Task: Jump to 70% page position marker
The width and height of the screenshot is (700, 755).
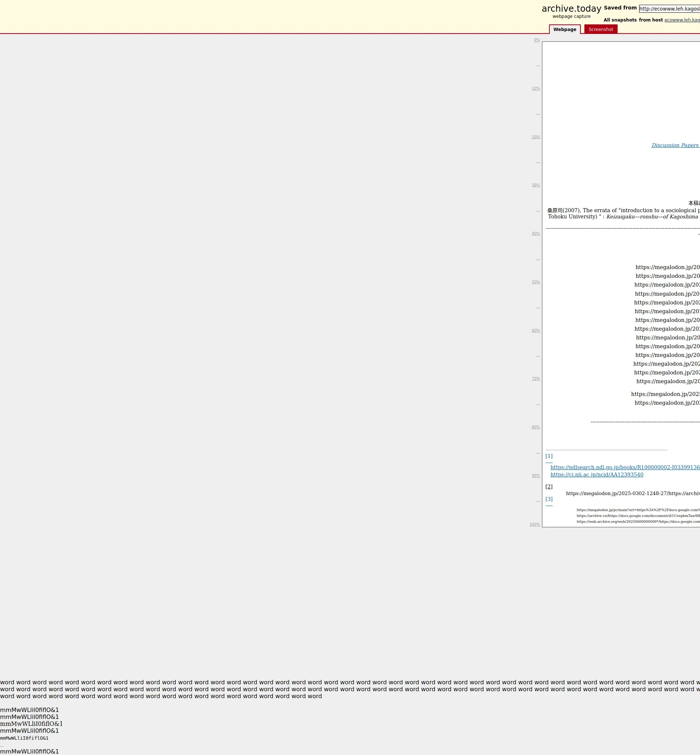Action: point(536,379)
